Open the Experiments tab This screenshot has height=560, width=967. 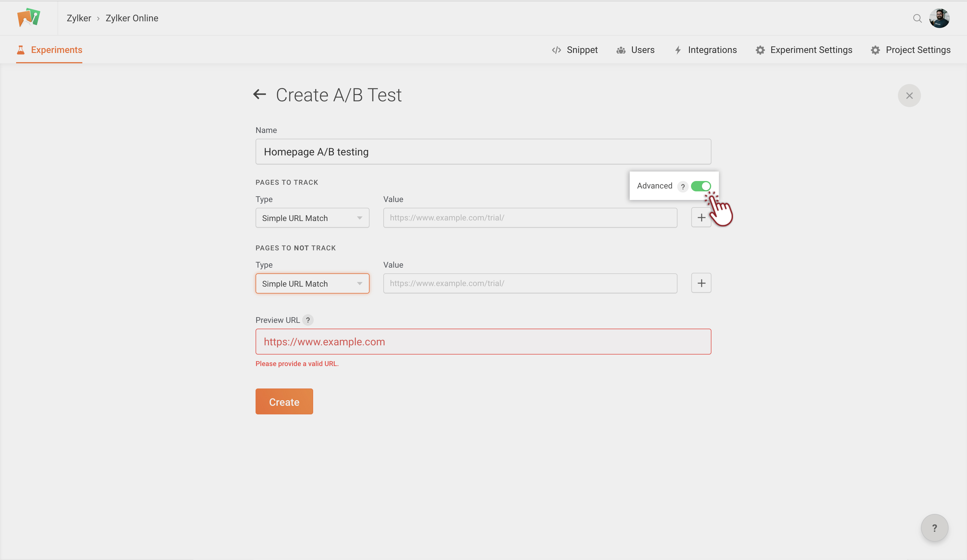(x=50, y=50)
